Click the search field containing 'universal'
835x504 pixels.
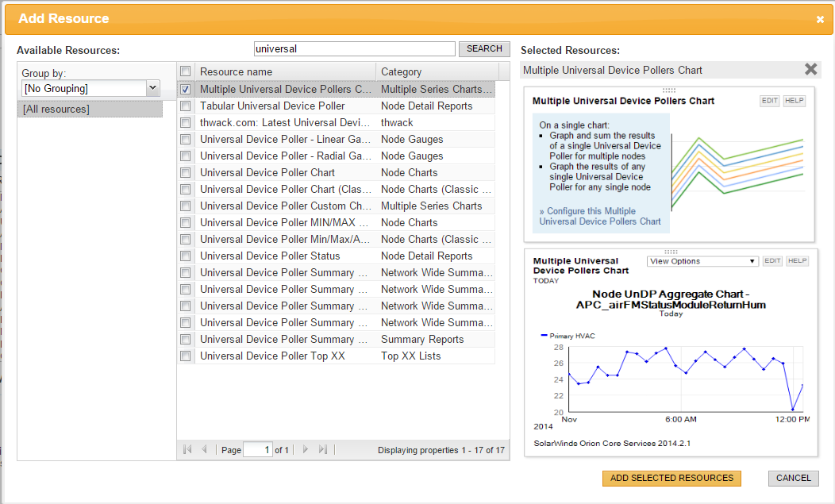(355, 48)
